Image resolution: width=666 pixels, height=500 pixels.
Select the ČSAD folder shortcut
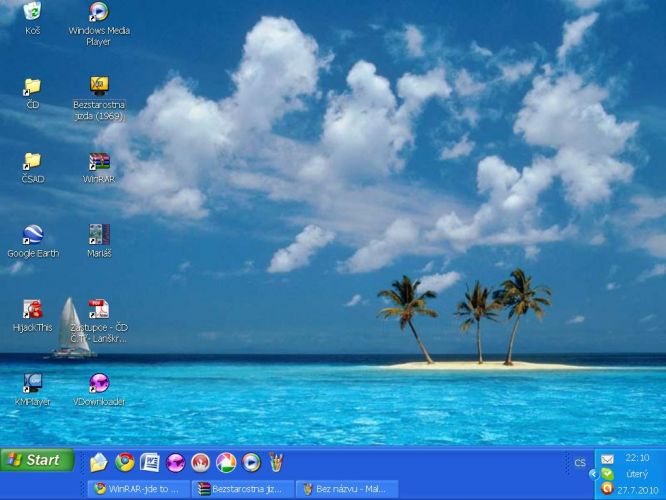coord(32,168)
